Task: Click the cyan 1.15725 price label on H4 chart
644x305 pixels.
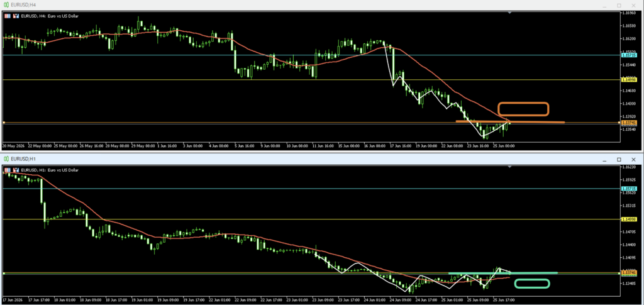Action: click(629, 55)
